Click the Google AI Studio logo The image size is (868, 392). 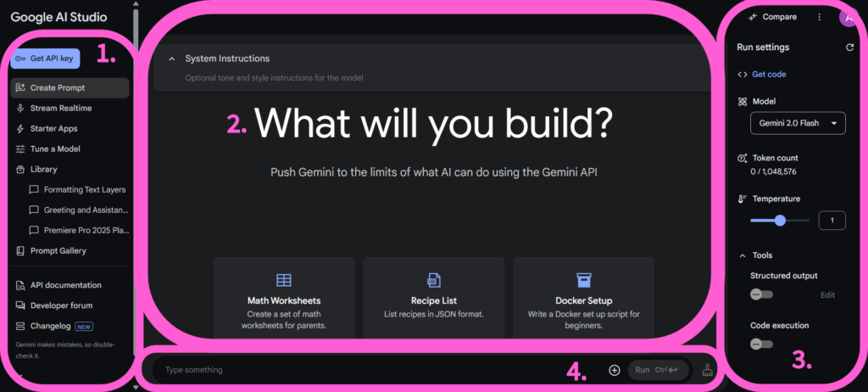[x=58, y=17]
